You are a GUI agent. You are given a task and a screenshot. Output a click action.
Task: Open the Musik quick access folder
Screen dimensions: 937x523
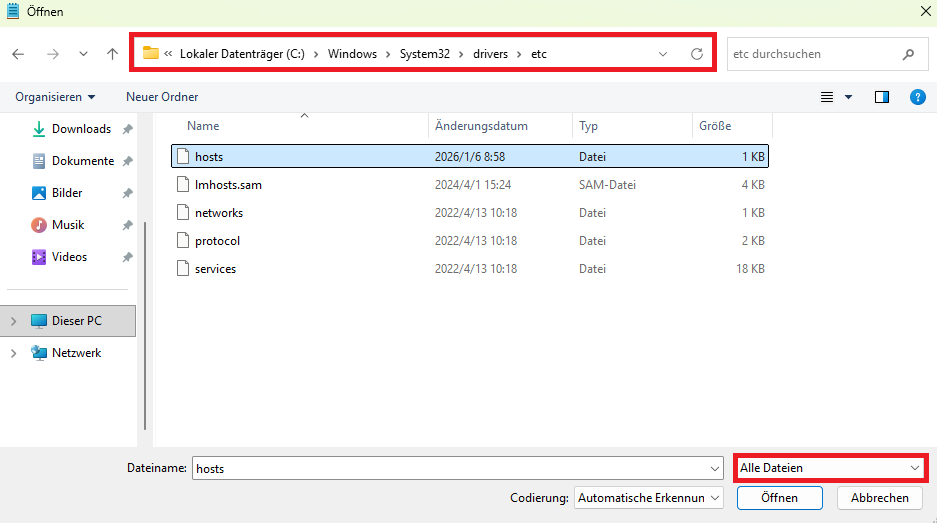tap(67, 225)
